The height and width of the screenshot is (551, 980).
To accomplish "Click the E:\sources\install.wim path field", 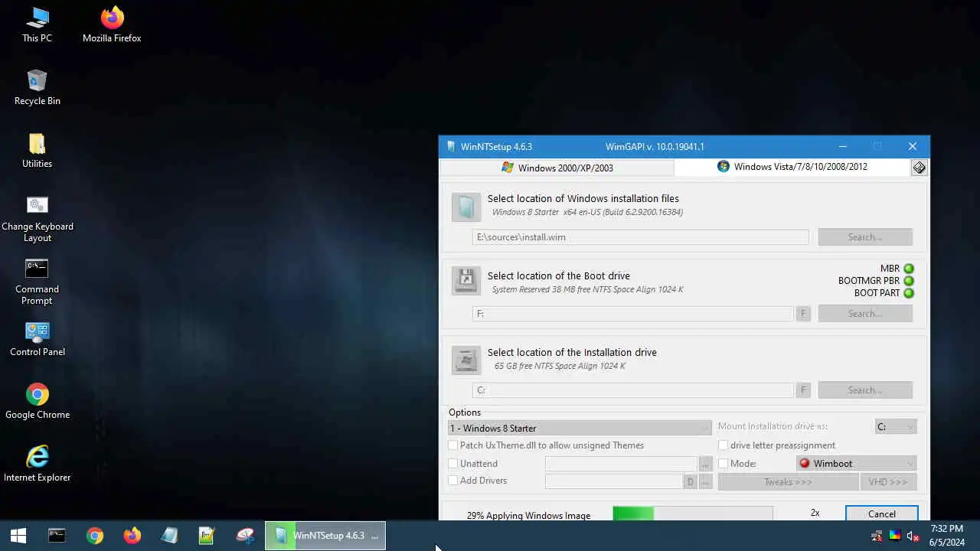I will (640, 237).
